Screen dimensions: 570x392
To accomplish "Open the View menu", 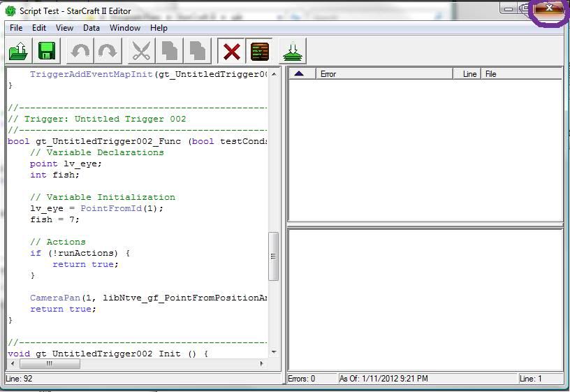I will coord(64,28).
